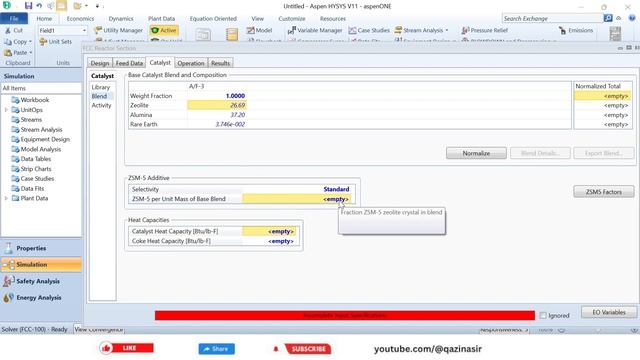The height and width of the screenshot is (360, 640).
Task: Click the Search Exchange field
Action: [552, 18]
